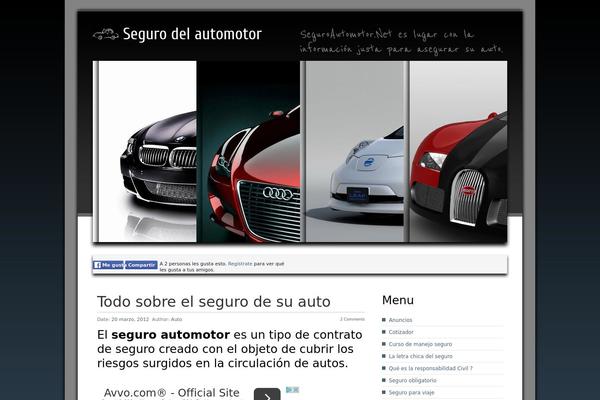The image size is (600, 400).
Task: Select the black BMW image panel
Action: pyautogui.click(x=145, y=152)
